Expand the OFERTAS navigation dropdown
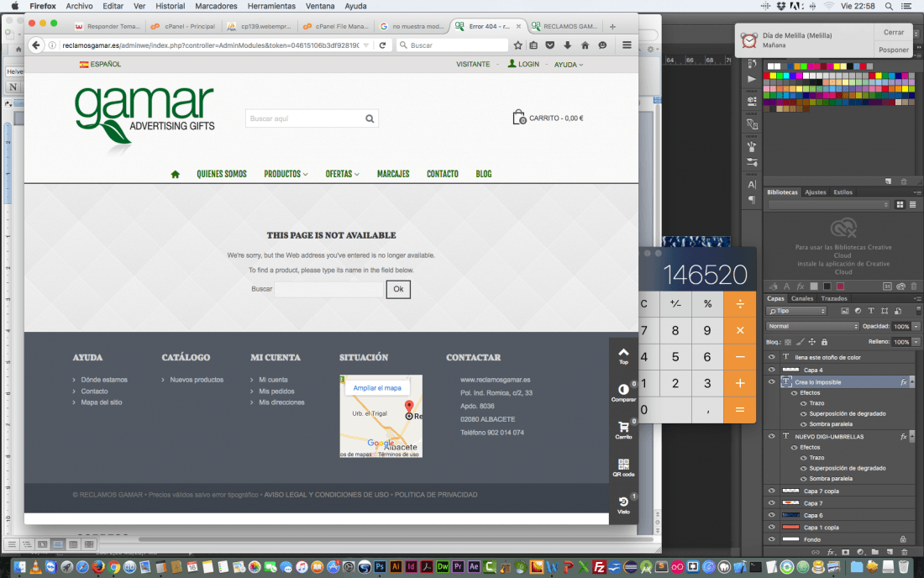The image size is (924, 578). click(343, 174)
